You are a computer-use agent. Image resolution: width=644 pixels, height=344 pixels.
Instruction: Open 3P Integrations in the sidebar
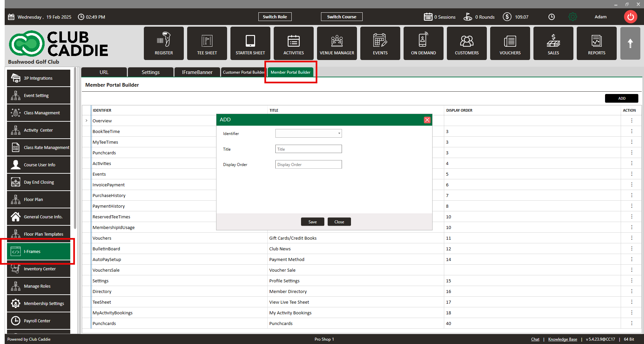tap(39, 78)
